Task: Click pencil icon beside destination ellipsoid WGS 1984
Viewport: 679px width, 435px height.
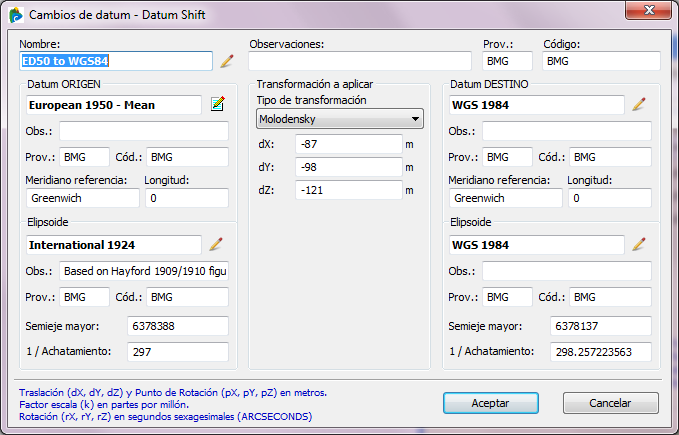Action: pos(639,244)
